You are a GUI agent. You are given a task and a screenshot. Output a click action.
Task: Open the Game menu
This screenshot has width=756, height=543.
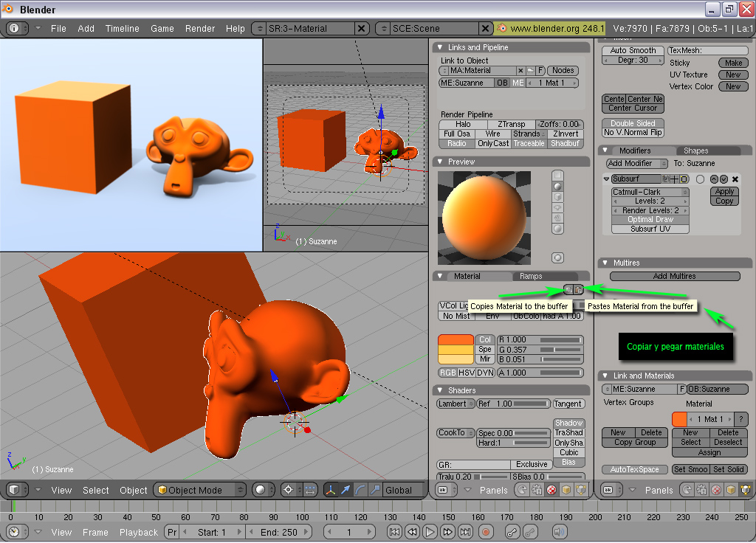162,29
